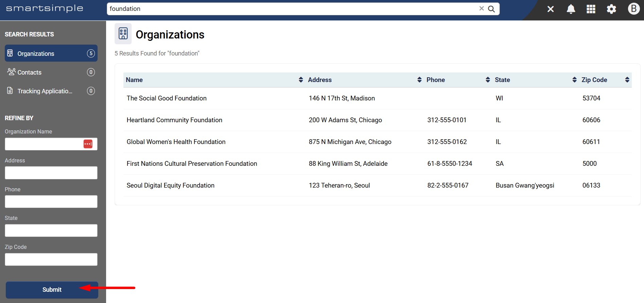Screen dimensions: 644x303
Task: Click address 123 Teheran-ro, Seoul
Action: (339, 185)
